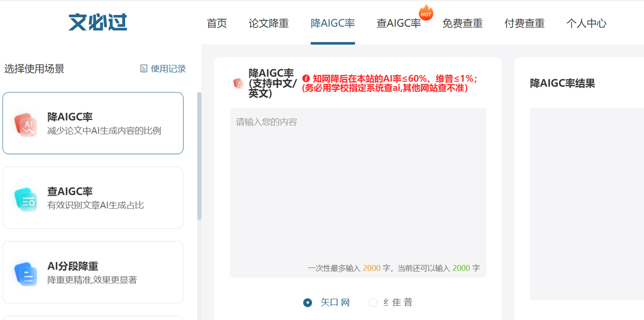Click text 有效识别文章AI生成占比
Screen dimensions: 644x320
tap(96, 205)
